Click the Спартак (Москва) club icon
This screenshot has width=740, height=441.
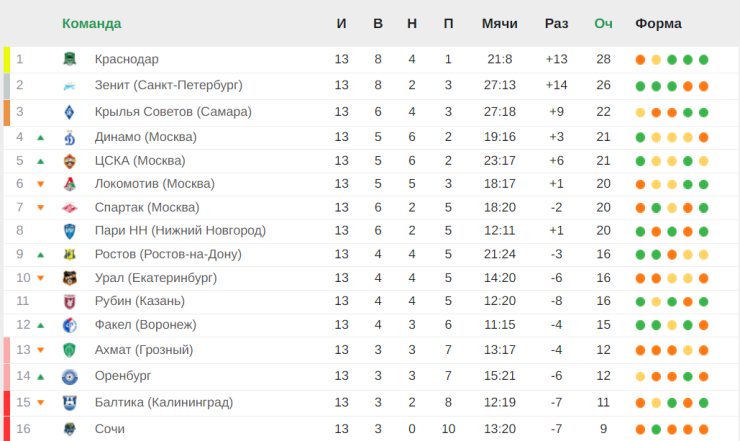(70, 207)
